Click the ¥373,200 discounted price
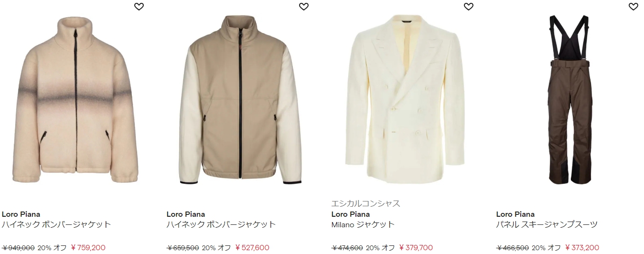Screen dimensions: 644x254 [x=582, y=248]
